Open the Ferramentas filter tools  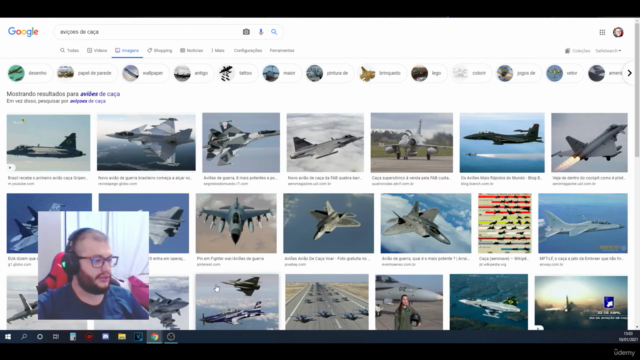click(x=282, y=51)
